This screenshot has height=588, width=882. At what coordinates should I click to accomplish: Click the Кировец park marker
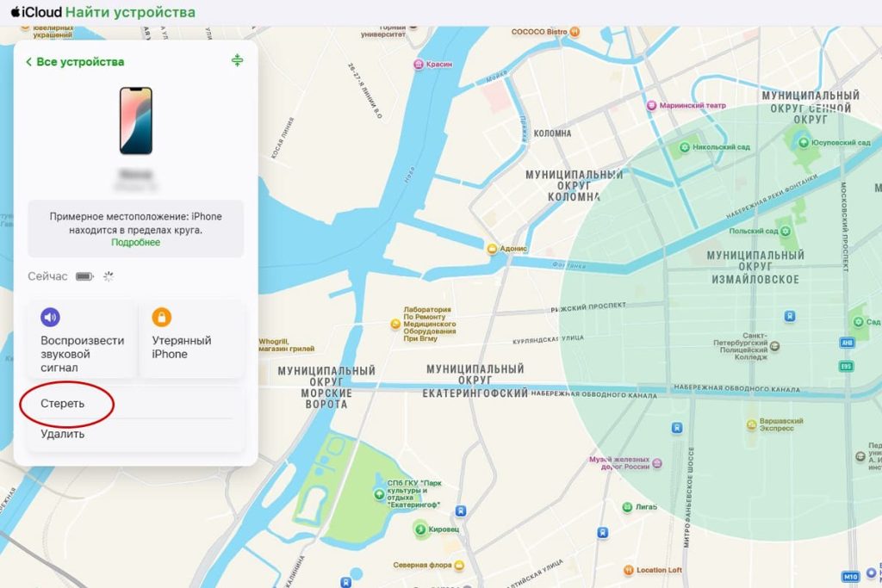coord(420,529)
